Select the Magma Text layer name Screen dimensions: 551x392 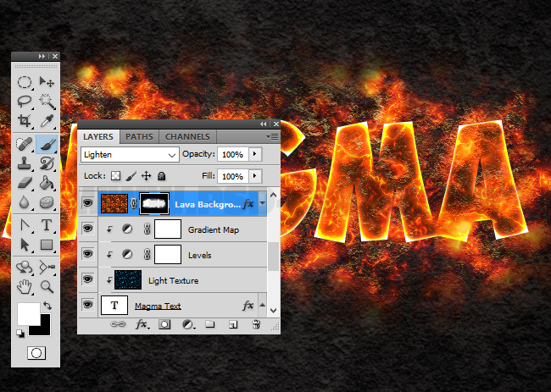coord(158,306)
